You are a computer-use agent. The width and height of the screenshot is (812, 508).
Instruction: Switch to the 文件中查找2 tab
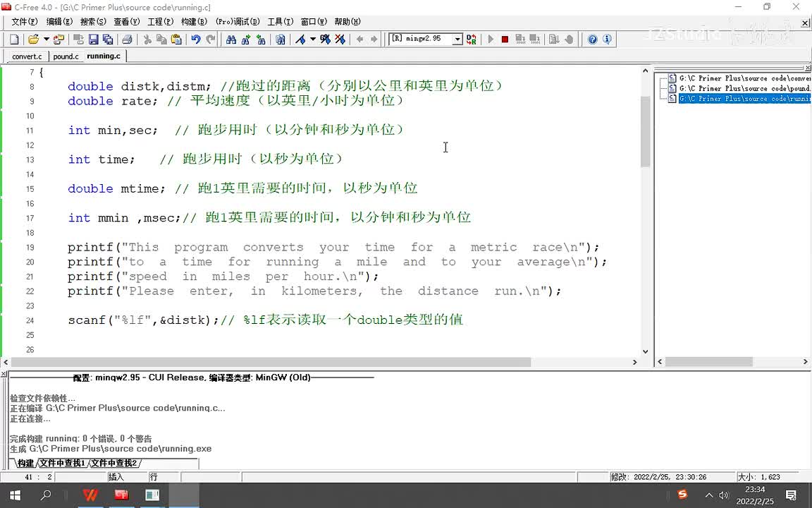114,463
